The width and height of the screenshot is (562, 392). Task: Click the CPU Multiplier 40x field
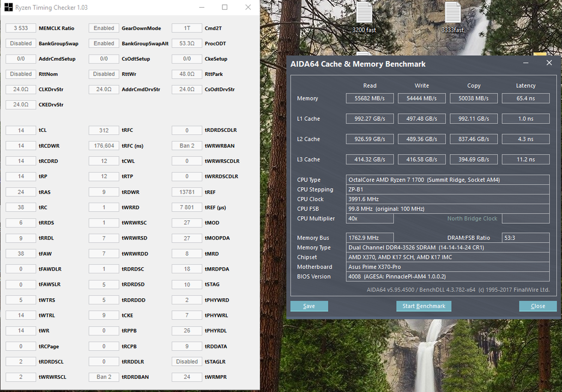370,218
